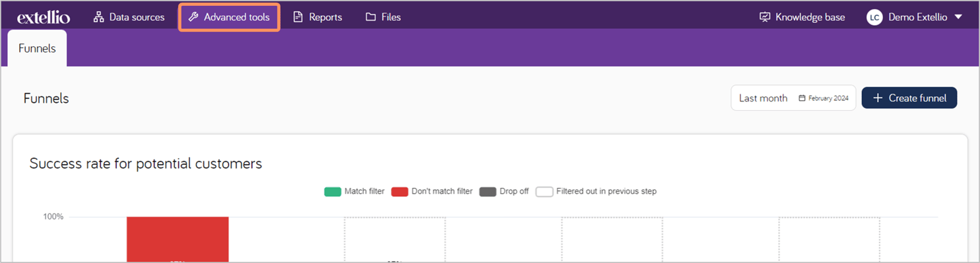Open the Last month date range selector

pyautogui.click(x=793, y=98)
